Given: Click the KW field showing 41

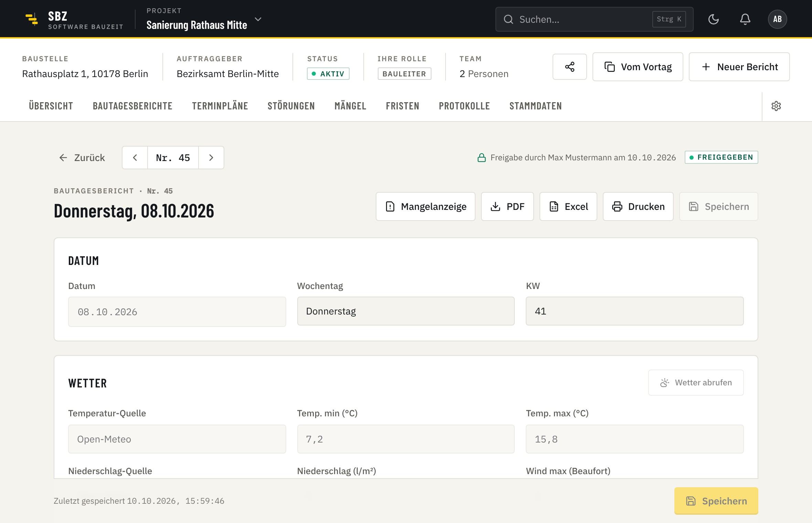Looking at the screenshot, I should 635,311.
